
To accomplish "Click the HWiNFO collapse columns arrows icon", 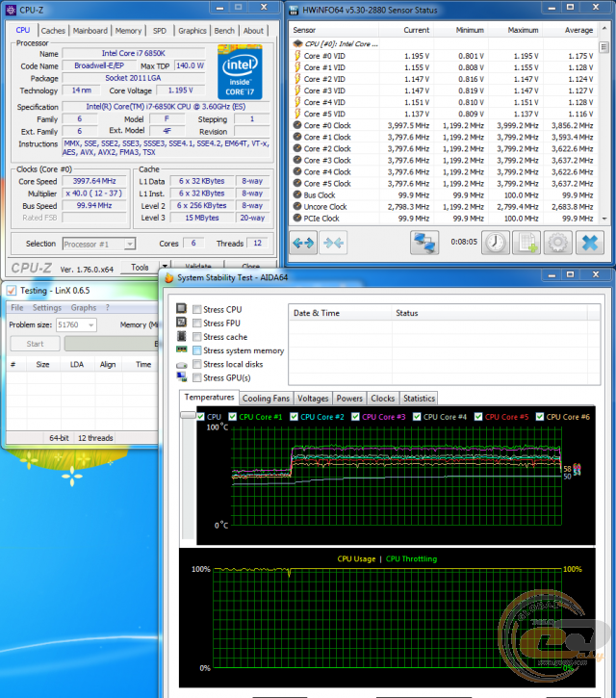I will point(333,243).
